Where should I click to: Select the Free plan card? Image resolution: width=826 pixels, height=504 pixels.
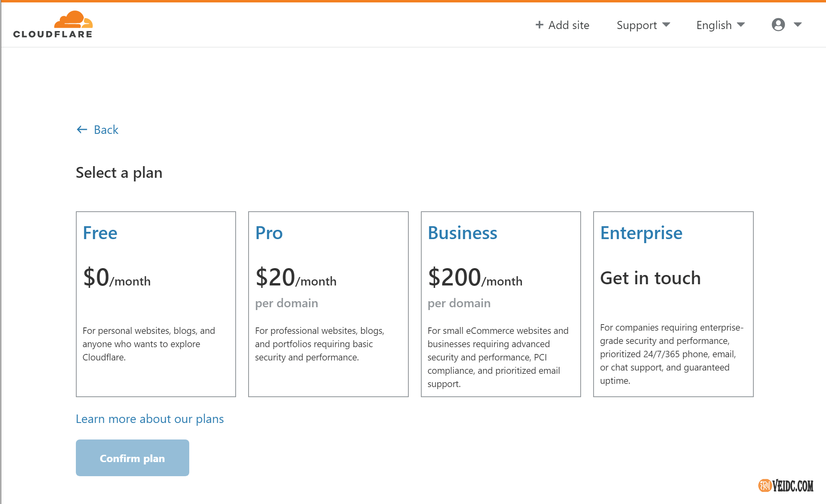[x=156, y=304]
